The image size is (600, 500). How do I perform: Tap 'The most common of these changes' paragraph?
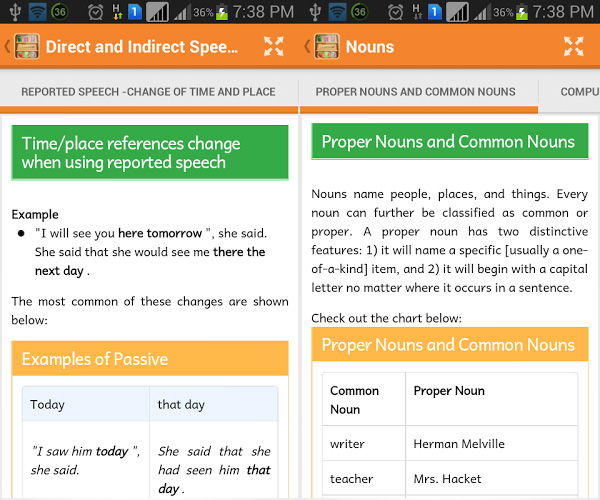click(x=150, y=311)
